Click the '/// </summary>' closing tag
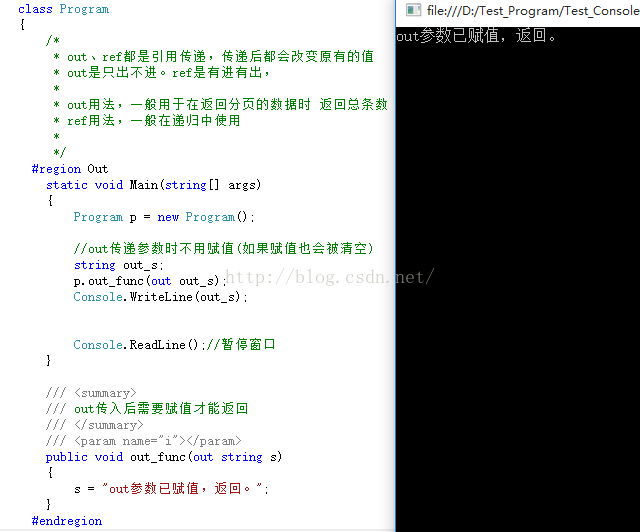 tap(95, 425)
